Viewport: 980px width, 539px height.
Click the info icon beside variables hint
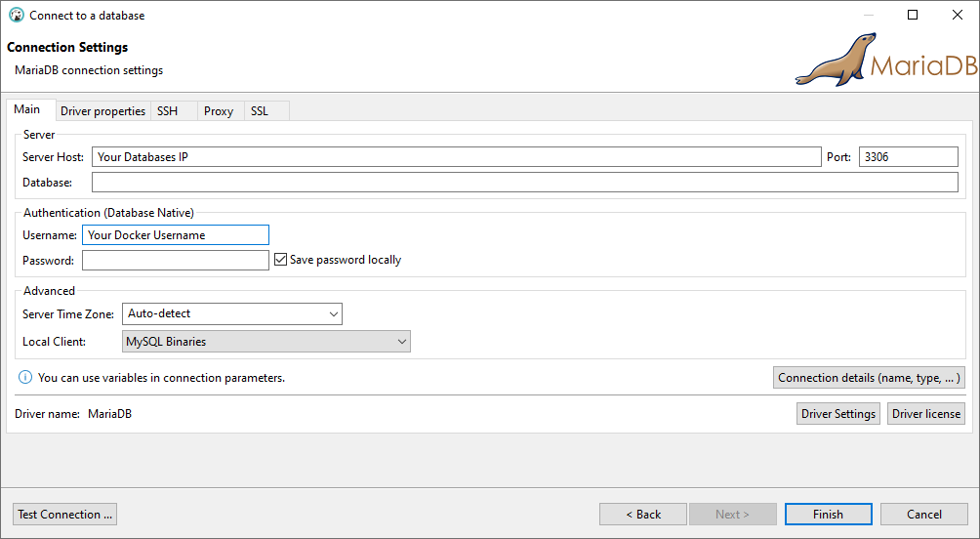25,378
